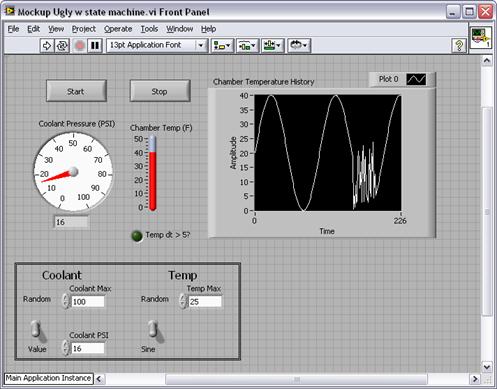Open the Align Objects dropdown
This screenshot has width=497, height=389.
(x=222, y=45)
